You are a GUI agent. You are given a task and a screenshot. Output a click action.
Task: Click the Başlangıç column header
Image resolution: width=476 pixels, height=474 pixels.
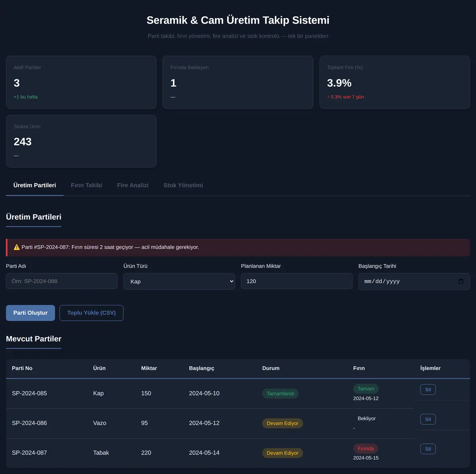202,368
